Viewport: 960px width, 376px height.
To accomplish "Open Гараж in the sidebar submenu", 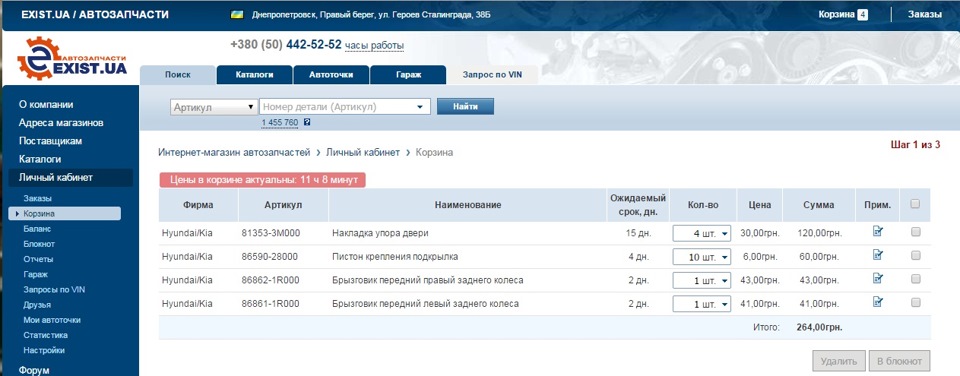I will coord(36,274).
